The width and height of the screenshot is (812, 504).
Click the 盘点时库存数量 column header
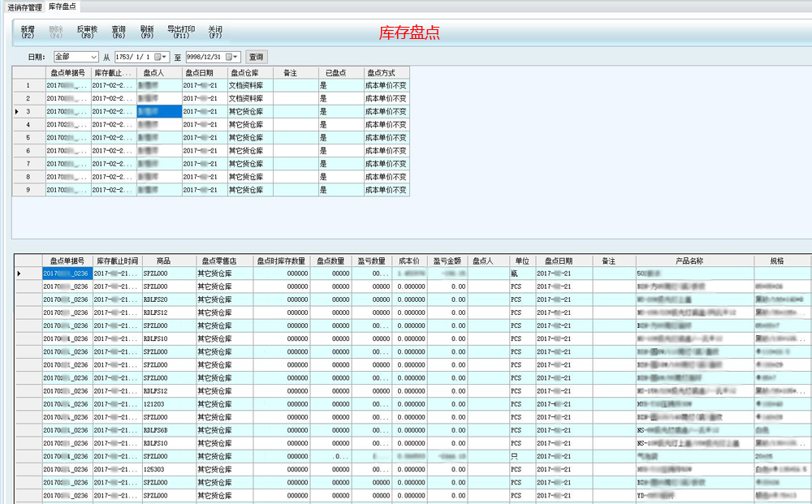pyautogui.click(x=282, y=261)
